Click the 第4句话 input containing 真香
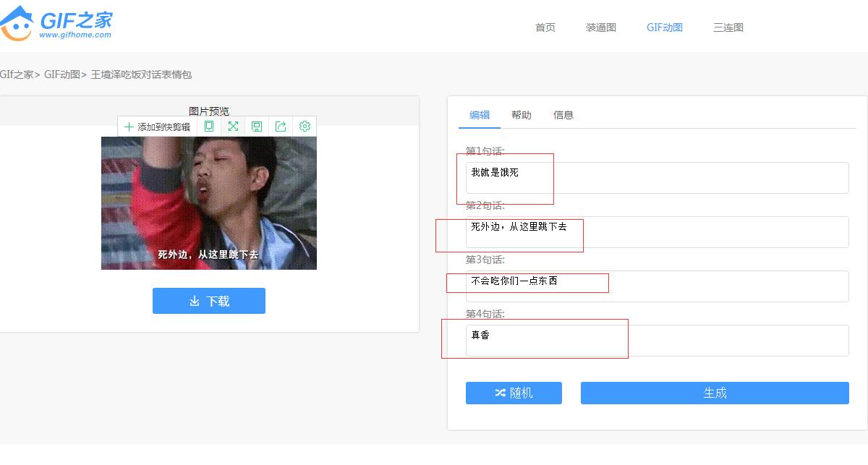 (657, 341)
